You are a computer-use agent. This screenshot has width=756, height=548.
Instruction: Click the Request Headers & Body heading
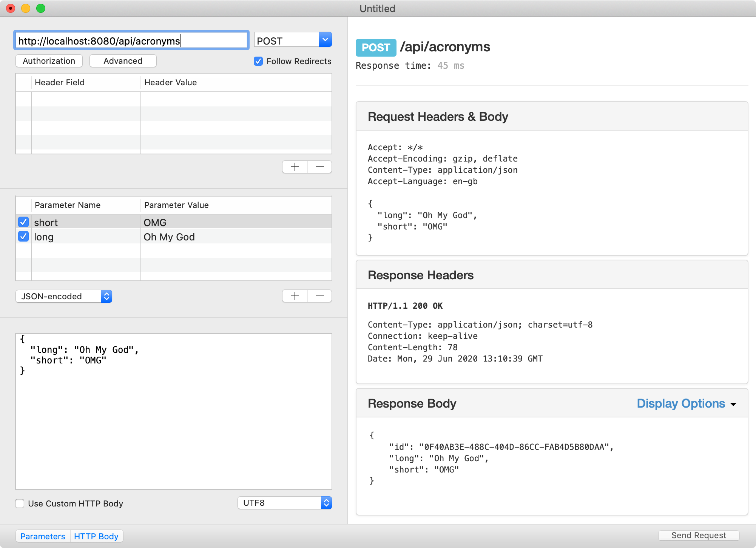click(438, 117)
